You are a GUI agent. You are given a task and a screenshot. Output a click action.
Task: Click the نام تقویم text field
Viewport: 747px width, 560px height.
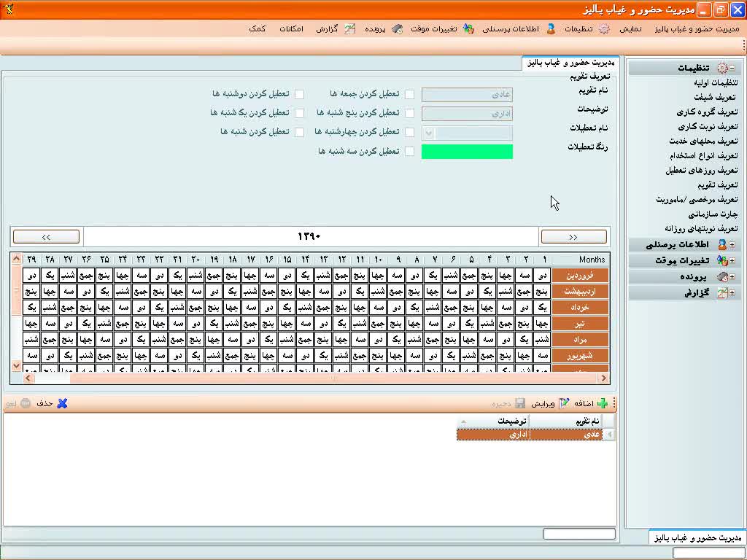(x=467, y=95)
